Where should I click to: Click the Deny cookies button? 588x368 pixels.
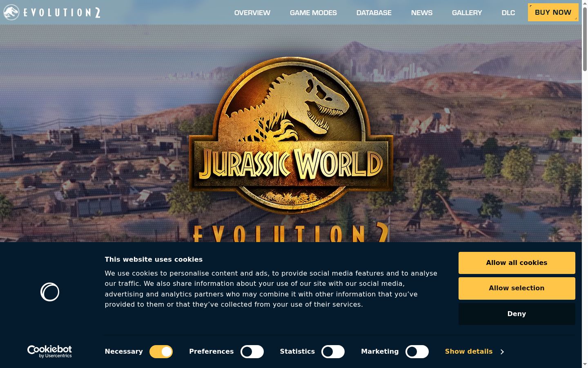click(517, 314)
